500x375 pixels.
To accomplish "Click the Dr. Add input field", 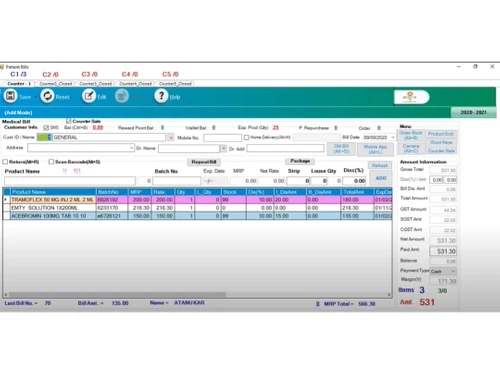I will 285,148.
